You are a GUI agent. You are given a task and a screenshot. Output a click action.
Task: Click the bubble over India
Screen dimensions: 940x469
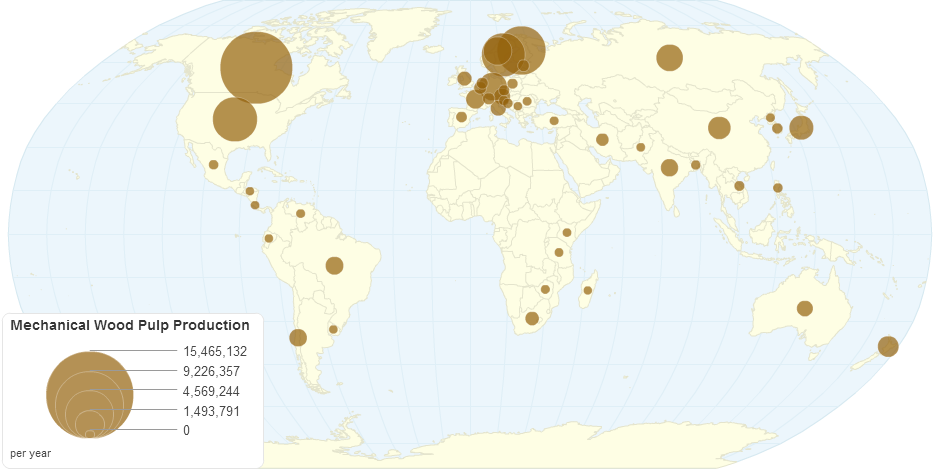669,167
